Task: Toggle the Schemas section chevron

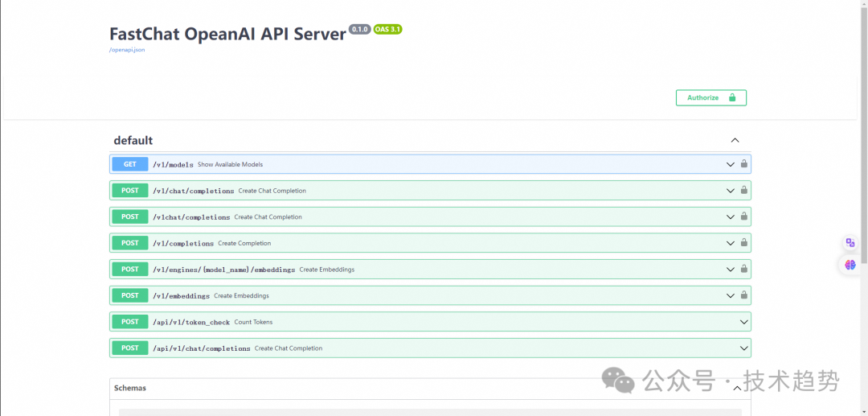Action: 737,389
